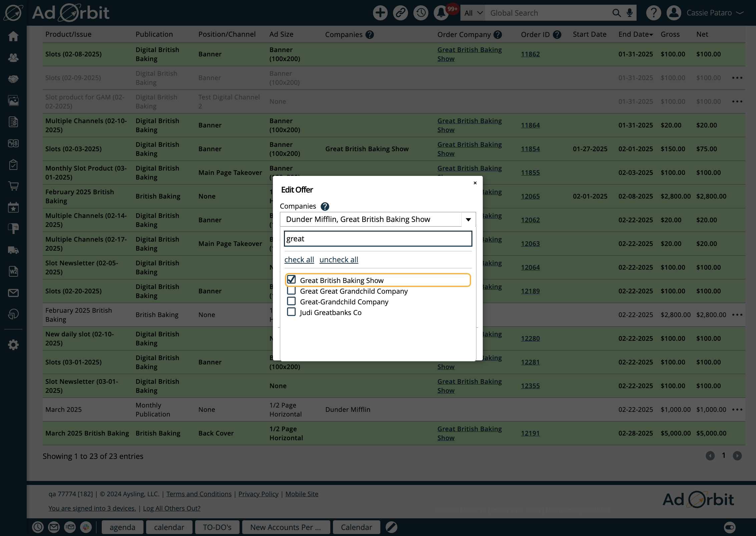Open the handshake sales icon in sidebar

pyautogui.click(x=13, y=79)
